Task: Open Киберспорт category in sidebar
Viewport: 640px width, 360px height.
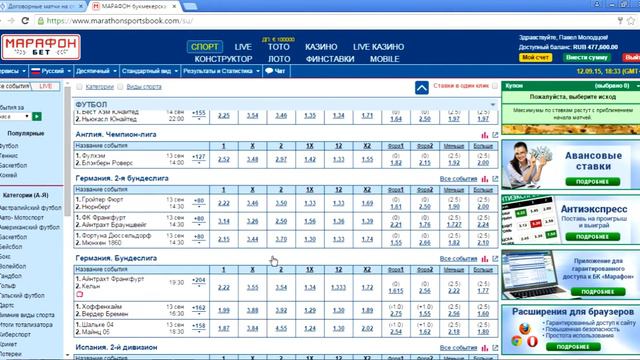Action: click(x=15, y=334)
